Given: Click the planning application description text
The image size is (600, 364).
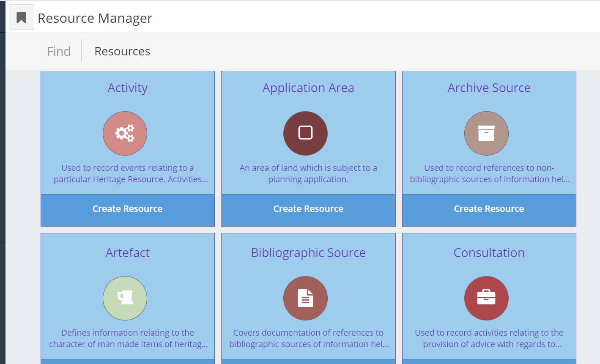Looking at the screenshot, I should point(308,173).
